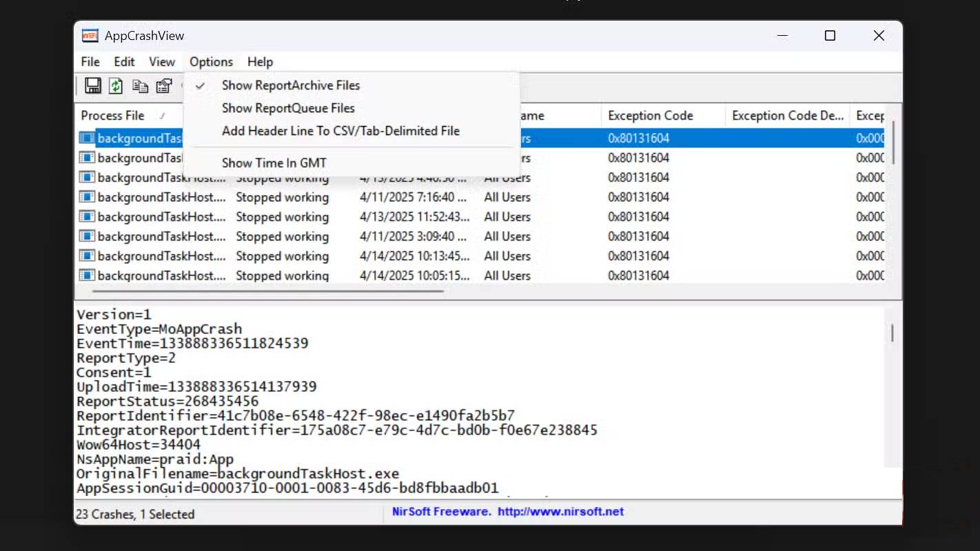Maximize the AppCrashView window
This screenshot has width=980, height=551.
[x=830, y=36]
